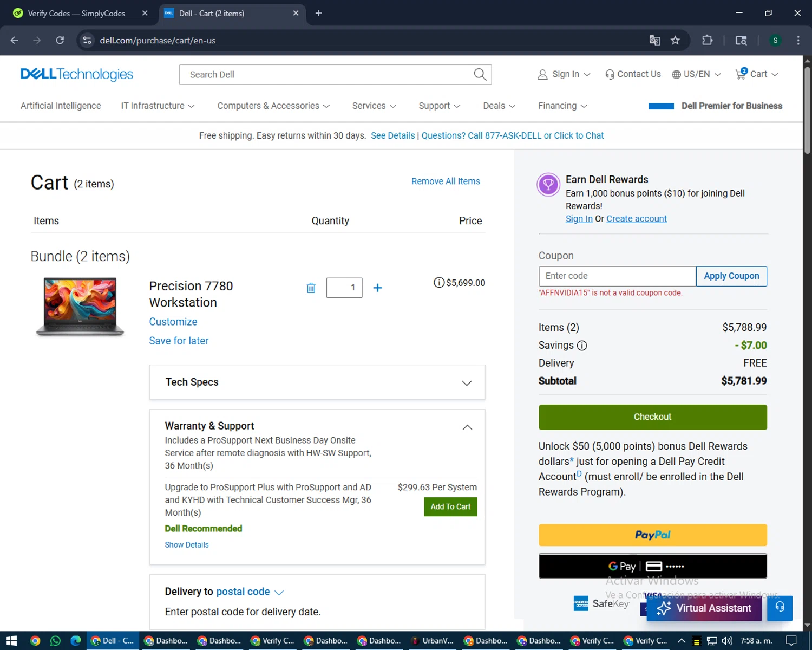
Task: Open the US/EN language dropdown
Action: tap(697, 74)
